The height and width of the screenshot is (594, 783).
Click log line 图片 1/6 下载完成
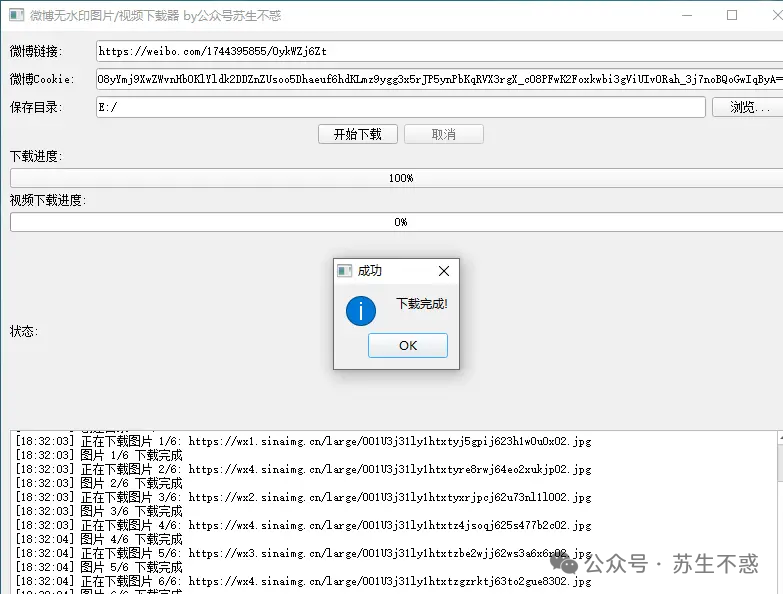[x=99, y=455]
